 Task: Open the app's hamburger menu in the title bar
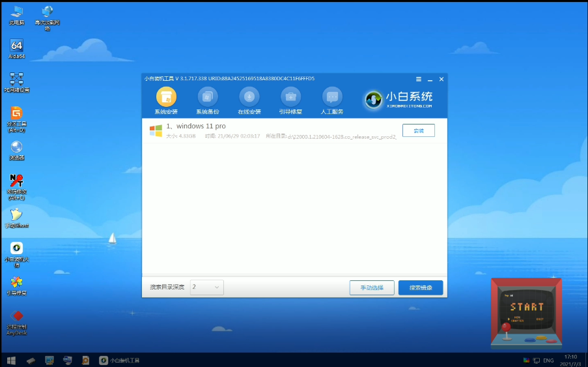pyautogui.click(x=418, y=79)
